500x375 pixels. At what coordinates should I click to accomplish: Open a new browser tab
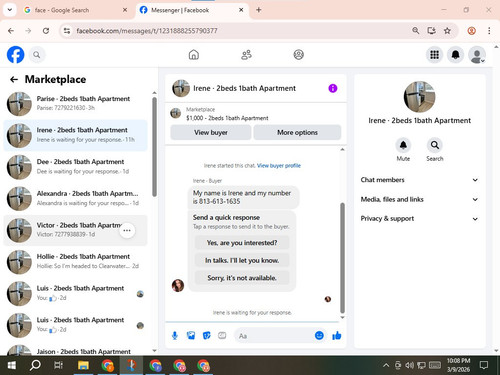click(259, 10)
